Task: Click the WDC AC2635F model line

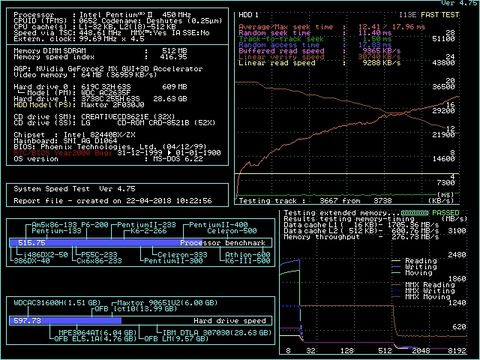Action: pos(73,93)
